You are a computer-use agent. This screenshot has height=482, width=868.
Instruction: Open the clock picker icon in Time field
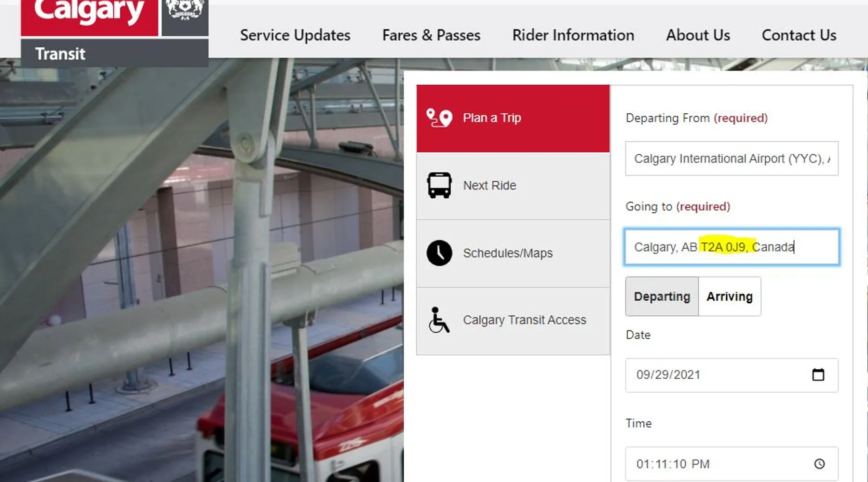(x=819, y=464)
